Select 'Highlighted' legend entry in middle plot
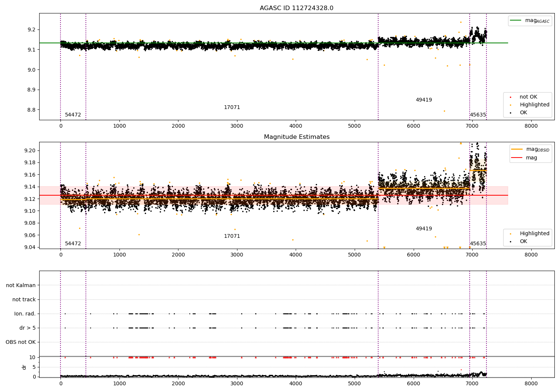The image size is (560, 392). click(x=535, y=234)
